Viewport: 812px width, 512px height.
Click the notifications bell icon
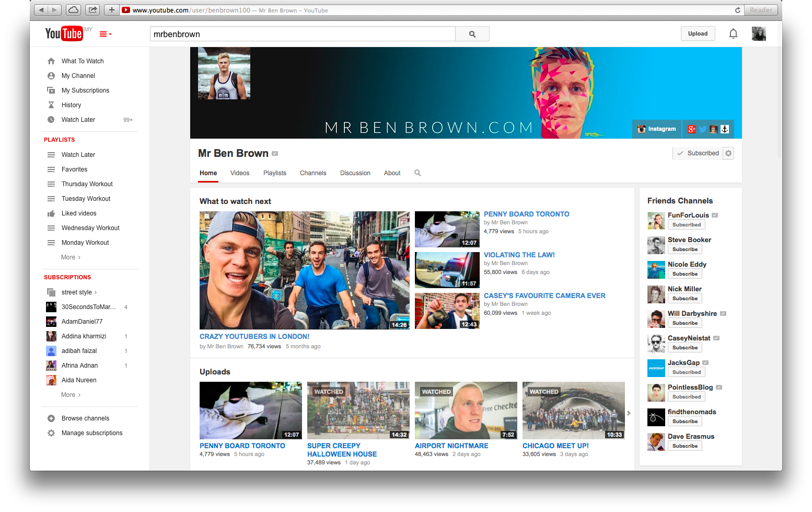733,34
